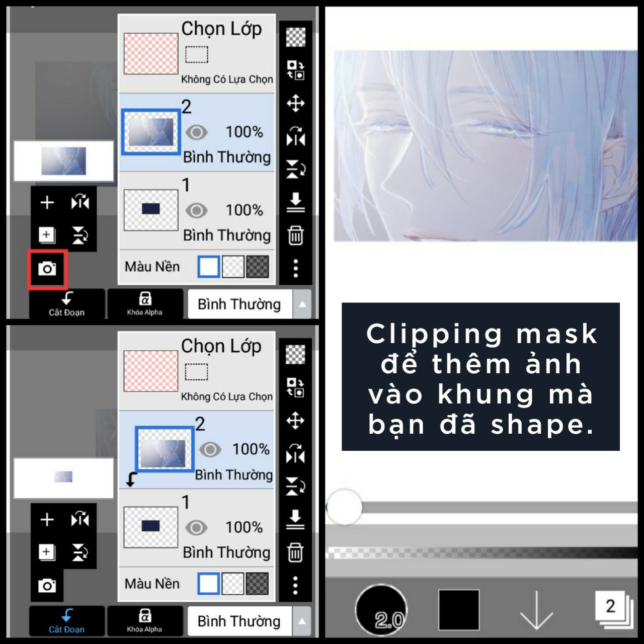Viewport: 644px width, 644px height.
Task: Delete layer using trash icon in clipped-layer panel
Action: (x=295, y=552)
